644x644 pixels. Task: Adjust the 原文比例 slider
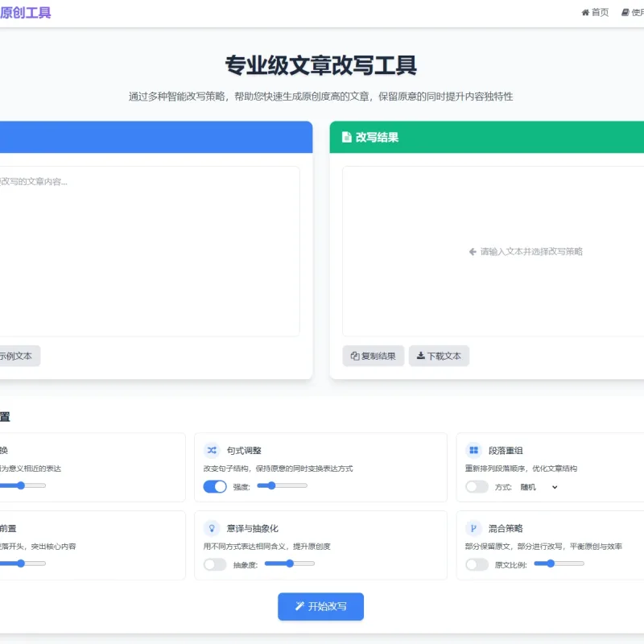pyautogui.click(x=559, y=564)
